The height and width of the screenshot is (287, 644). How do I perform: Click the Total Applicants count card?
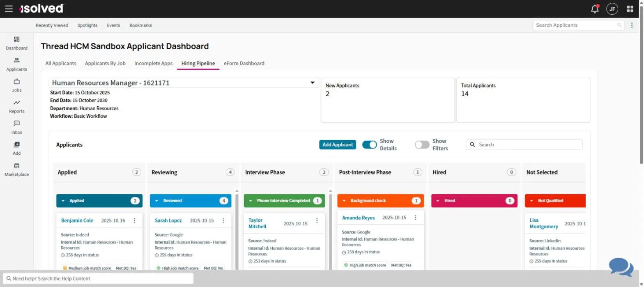pos(523,100)
